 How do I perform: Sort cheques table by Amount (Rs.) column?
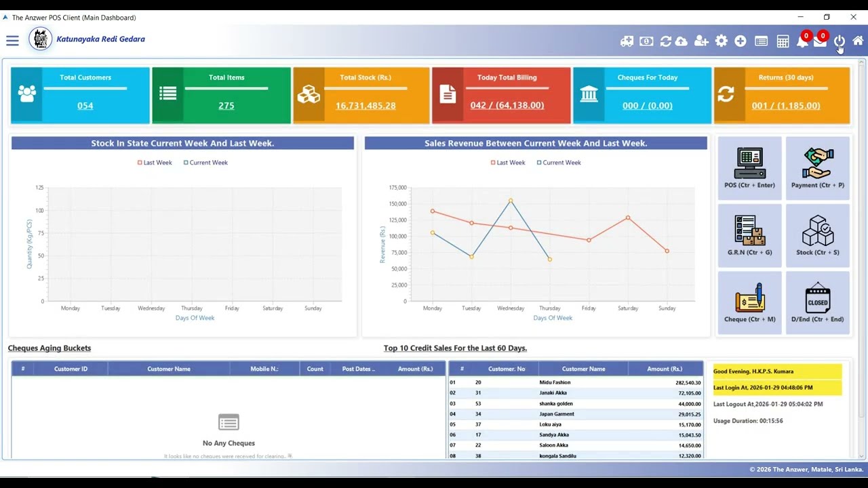click(x=415, y=369)
